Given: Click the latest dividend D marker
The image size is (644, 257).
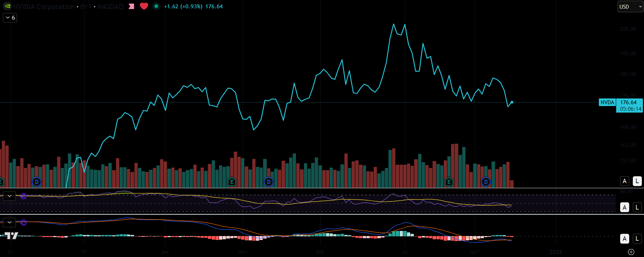Looking at the screenshot, I should point(486,182).
